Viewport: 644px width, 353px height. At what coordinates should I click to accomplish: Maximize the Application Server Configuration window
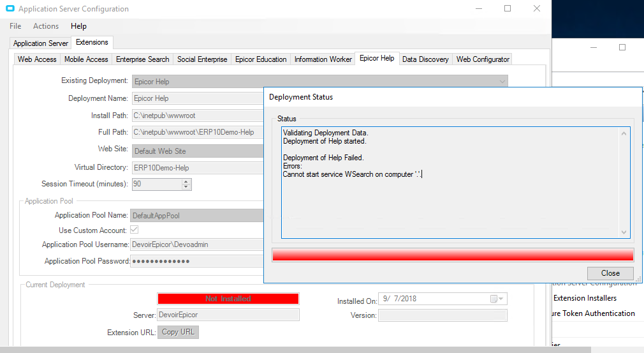click(508, 9)
